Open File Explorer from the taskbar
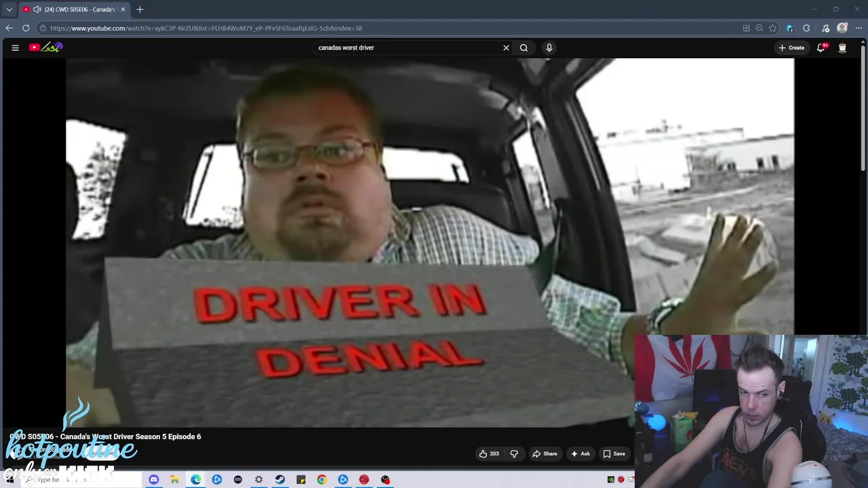 pos(174,480)
